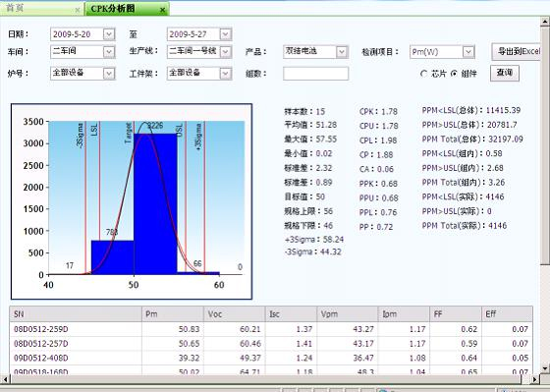The image size is (550, 392).
Task: Open the 产品 product dropdown
Action: tap(342, 52)
